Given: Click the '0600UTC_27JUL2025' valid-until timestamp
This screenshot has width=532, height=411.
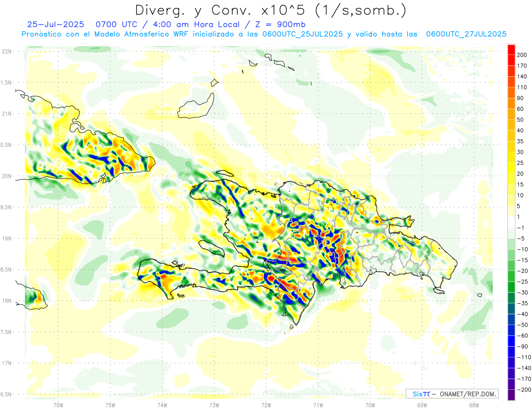Looking at the screenshot, I should (466, 34).
